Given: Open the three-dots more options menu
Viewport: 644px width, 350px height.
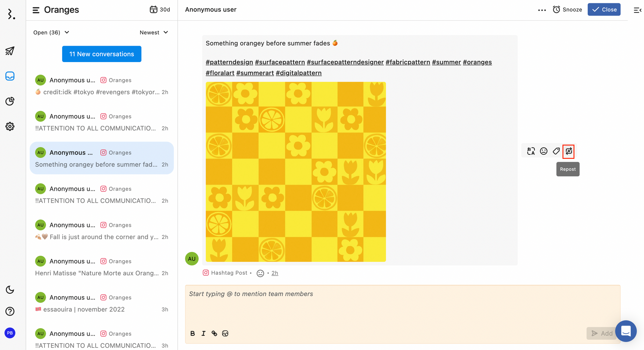Looking at the screenshot, I should point(542,10).
